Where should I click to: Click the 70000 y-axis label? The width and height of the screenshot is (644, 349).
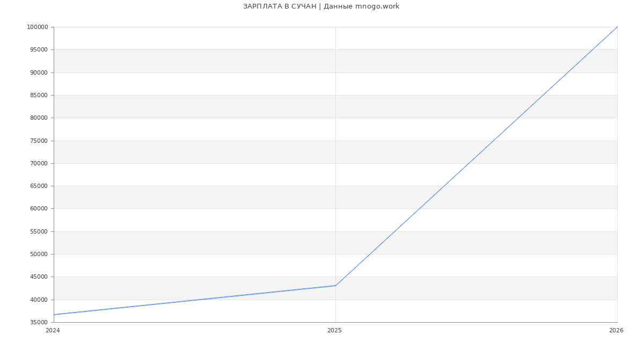(x=39, y=164)
